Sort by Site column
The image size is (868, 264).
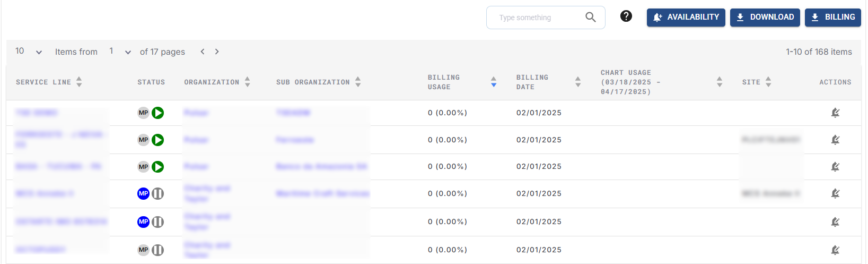click(x=768, y=82)
